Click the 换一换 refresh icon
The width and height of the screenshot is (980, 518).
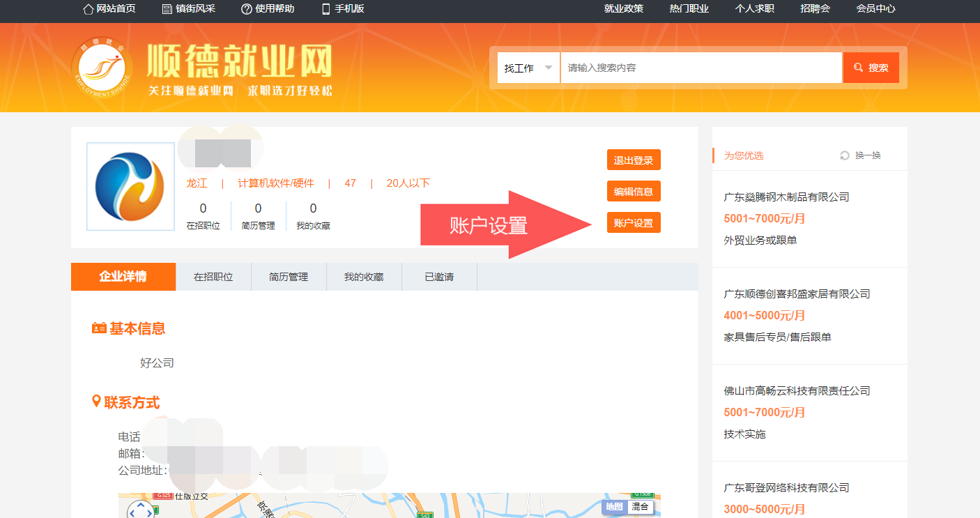(845, 155)
